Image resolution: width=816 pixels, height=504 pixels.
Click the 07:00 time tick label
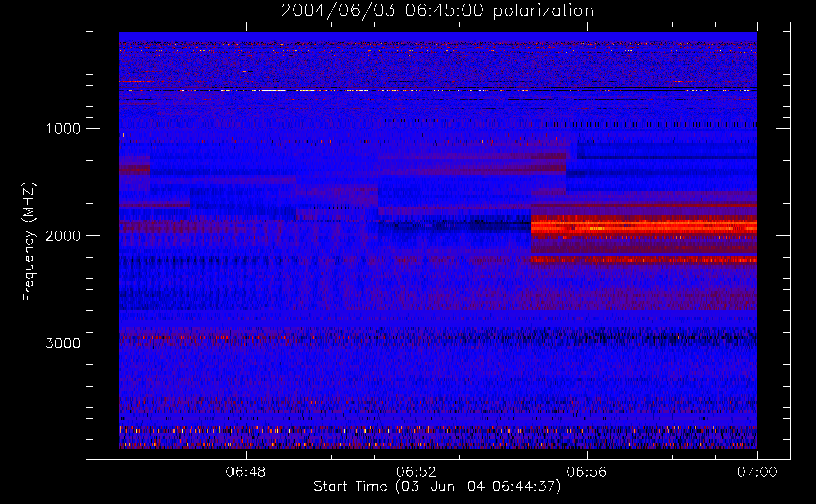coord(757,472)
